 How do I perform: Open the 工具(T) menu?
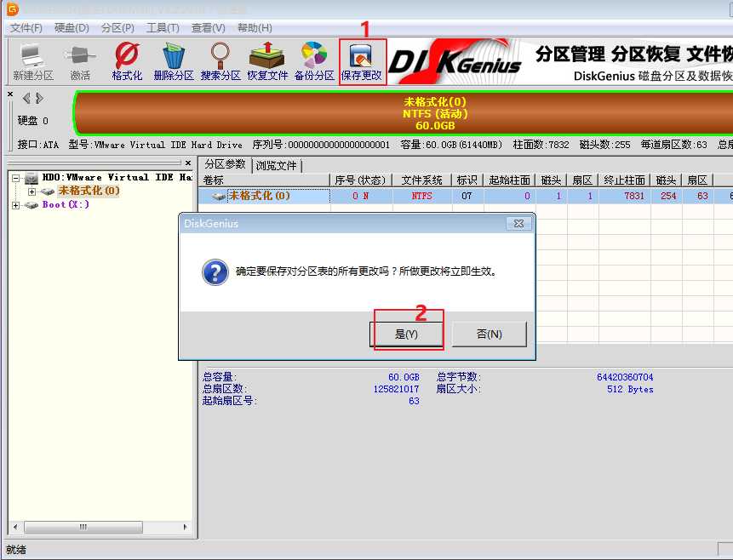point(163,28)
